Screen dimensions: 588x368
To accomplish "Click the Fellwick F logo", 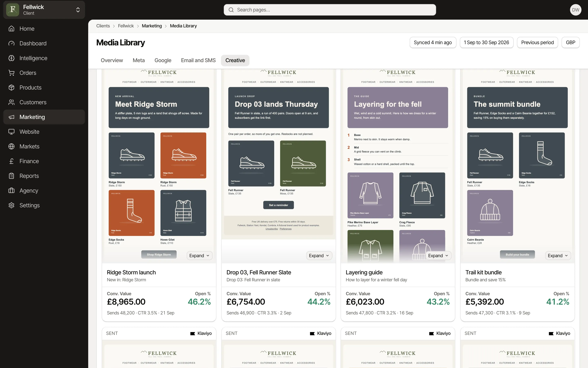I will (13, 10).
